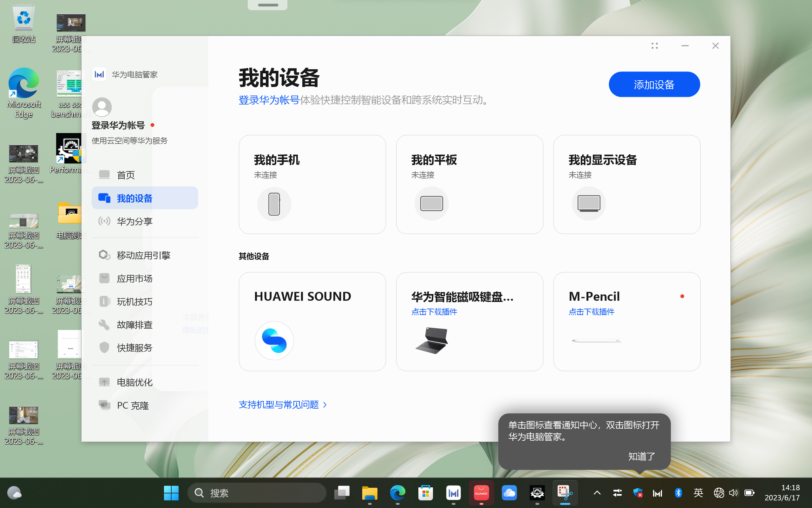Click the 添加设备 button
The width and height of the screenshot is (812, 508).
[654, 84]
